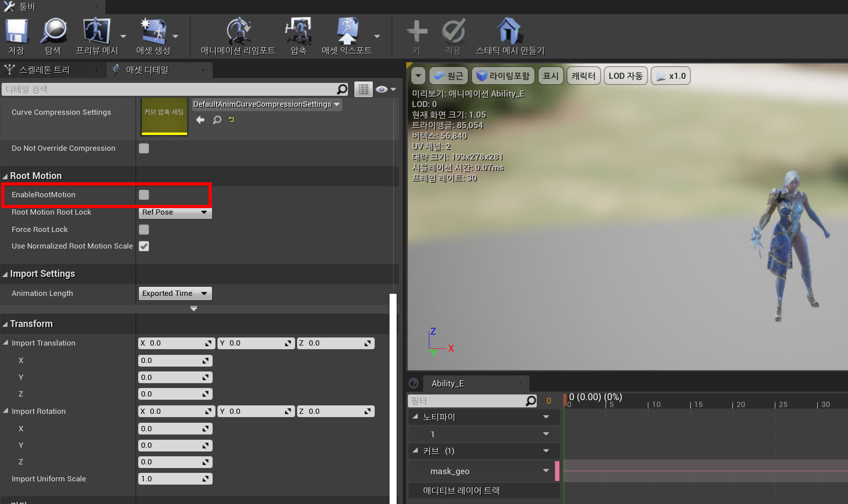This screenshot has height=504, width=848.
Task: Open DefaultAnimCurveCompressionSettings dropdown
Action: point(267,104)
